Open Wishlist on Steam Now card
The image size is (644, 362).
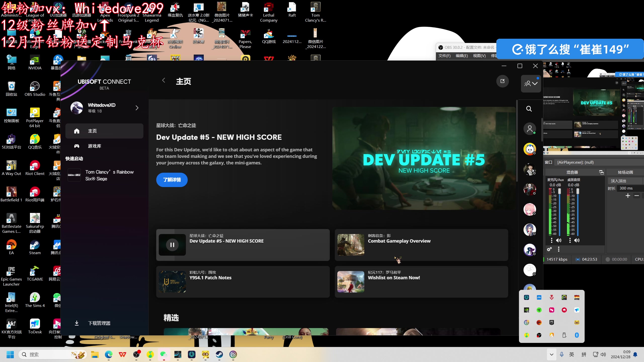click(421, 282)
